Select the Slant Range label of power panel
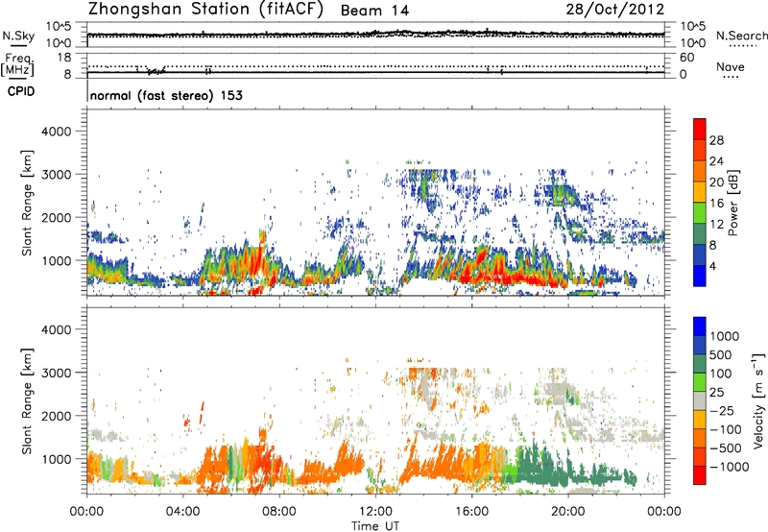 click(27, 204)
